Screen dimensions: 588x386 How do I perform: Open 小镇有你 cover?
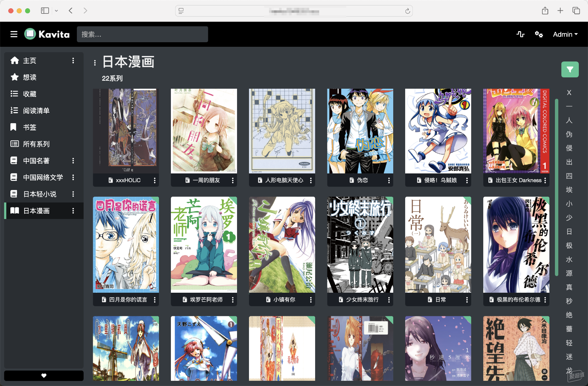click(282, 245)
